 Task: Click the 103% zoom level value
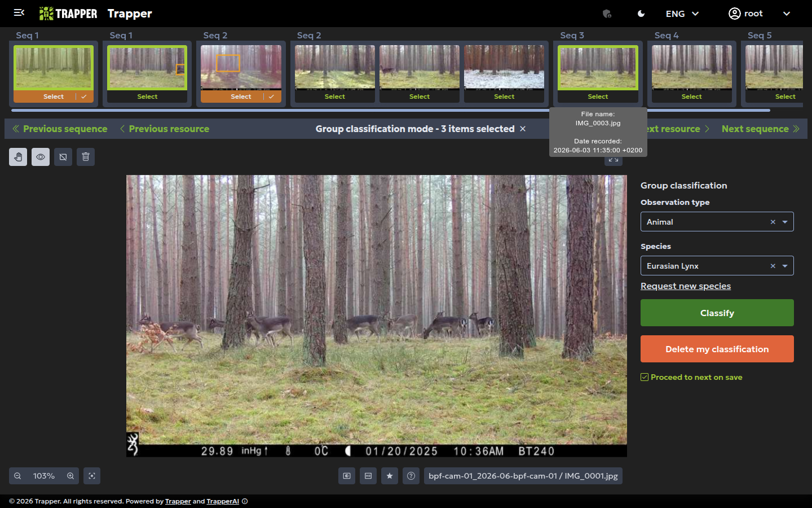pyautogui.click(x=44, y=476)
